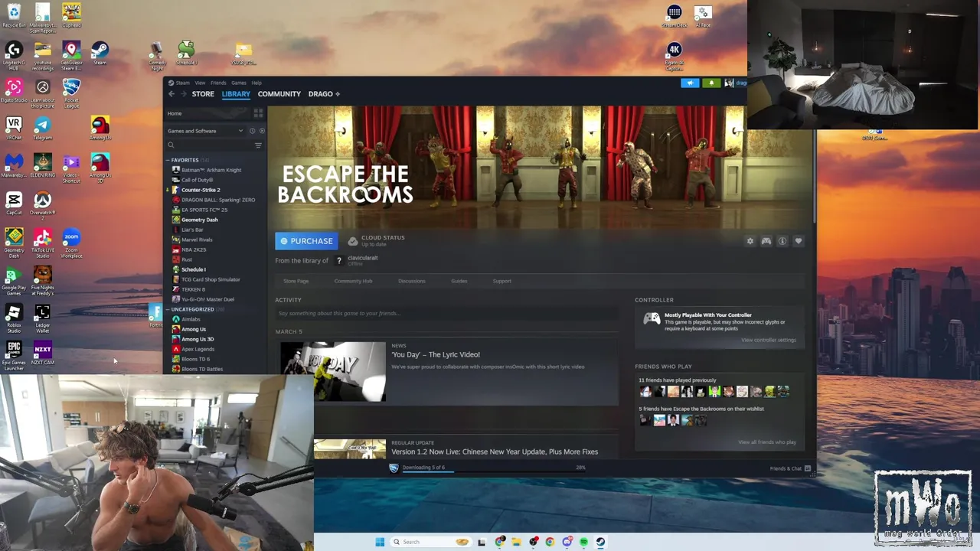Open Store Page link for game

[296, 281]
